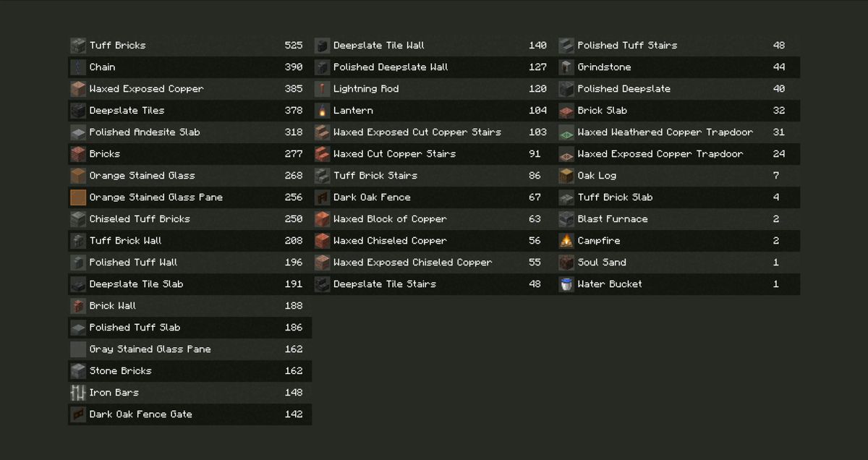Select the Blast Furnace icon
Screen dimensions: 868x460
pyautogui.click(x=566, y=219)
